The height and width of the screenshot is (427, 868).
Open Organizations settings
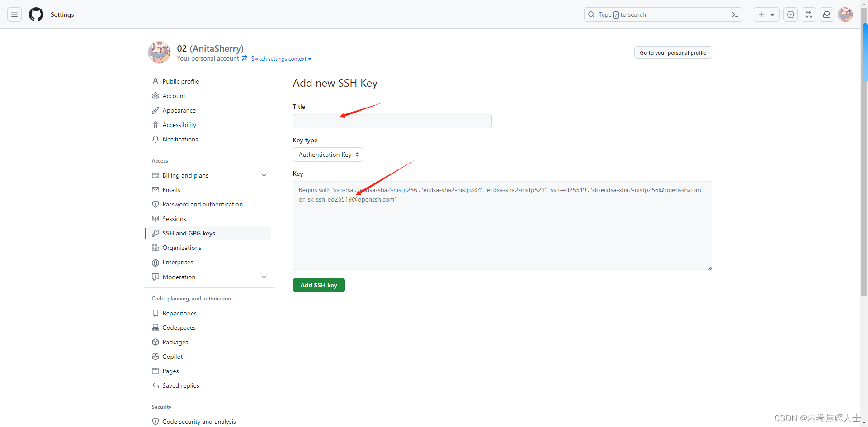coord(182,248)
